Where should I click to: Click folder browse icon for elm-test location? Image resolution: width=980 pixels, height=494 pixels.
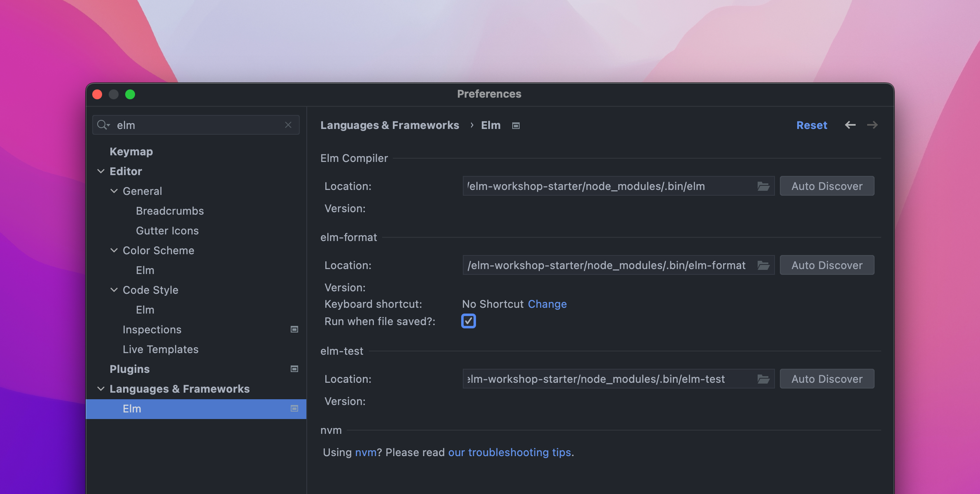(x=763, y=379)
